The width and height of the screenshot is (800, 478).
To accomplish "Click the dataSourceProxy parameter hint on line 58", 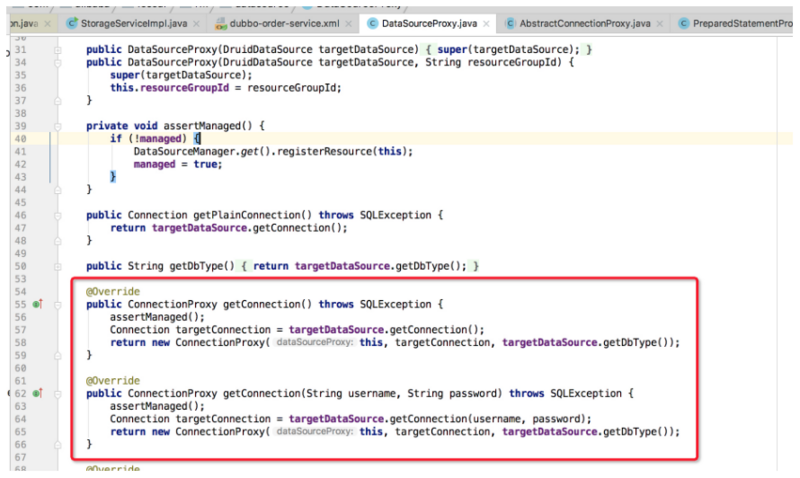I will point(314,342).
